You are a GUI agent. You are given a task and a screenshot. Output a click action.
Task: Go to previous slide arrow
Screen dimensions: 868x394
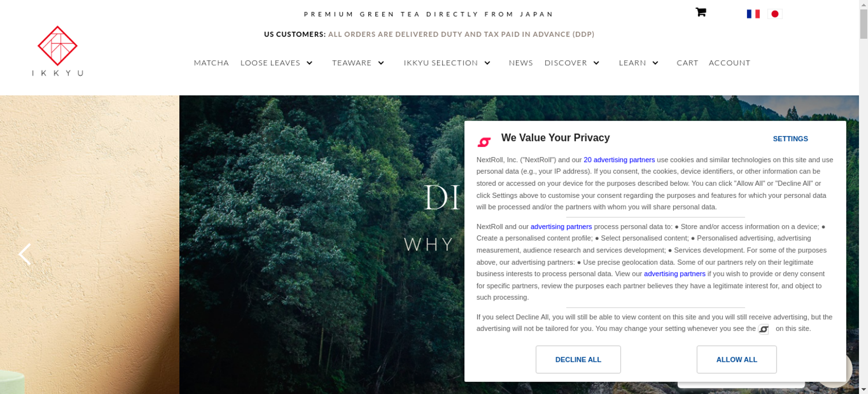(25, 254)
